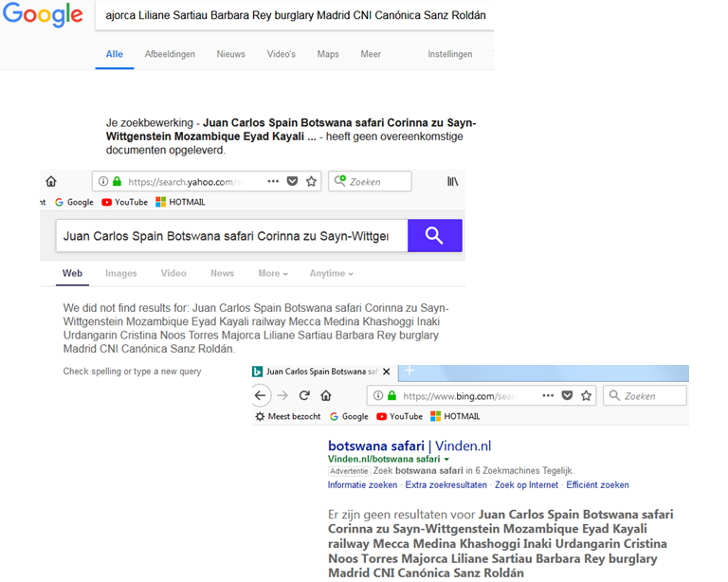Open the Nieuws tab in Google

coord(230,54)
